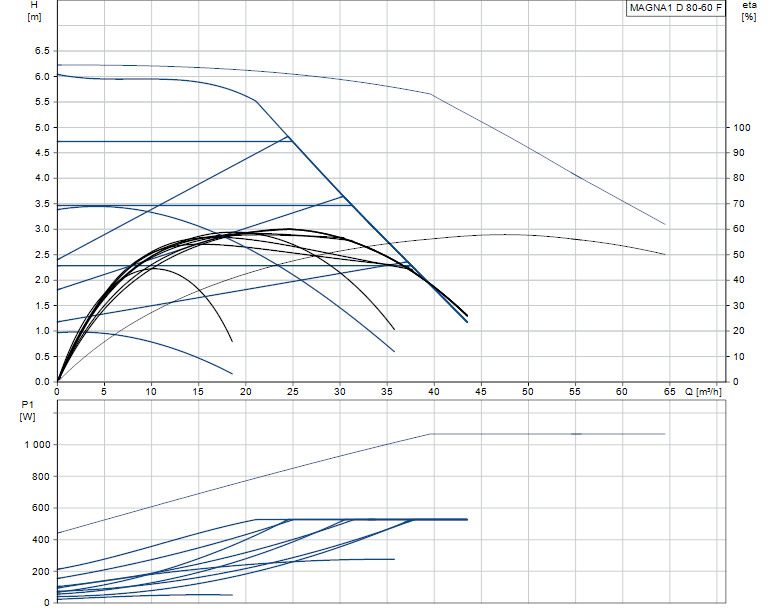Viewport: 774px width, 611px height.
Task: Select the H [m] axis title
Action: coord(34,11)
